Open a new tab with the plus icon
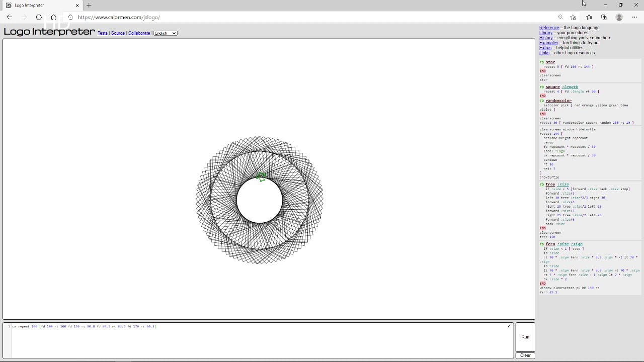 point(89,5)
